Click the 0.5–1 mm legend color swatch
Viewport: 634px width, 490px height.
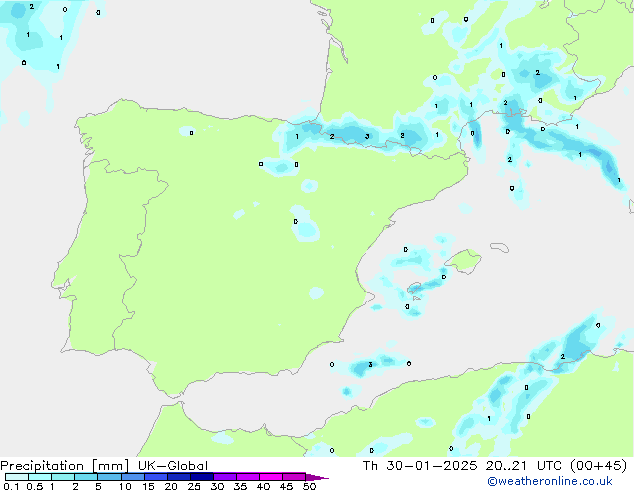(x=40, y=477)
